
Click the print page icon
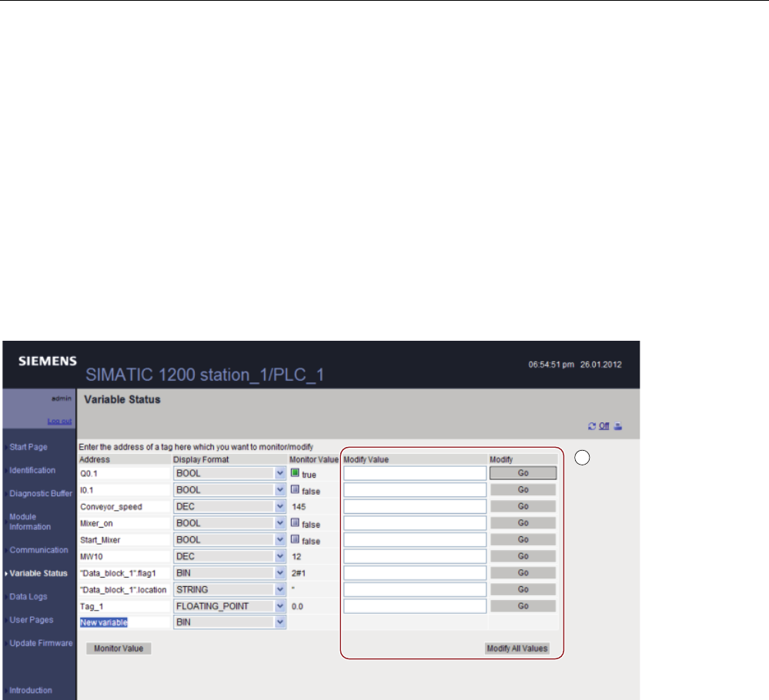point(618,426)
